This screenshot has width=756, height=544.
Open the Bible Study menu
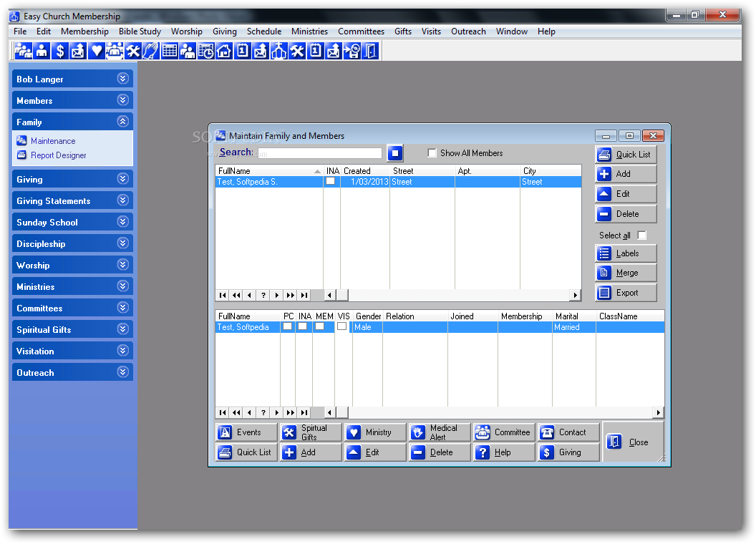(x=140, y=31)
